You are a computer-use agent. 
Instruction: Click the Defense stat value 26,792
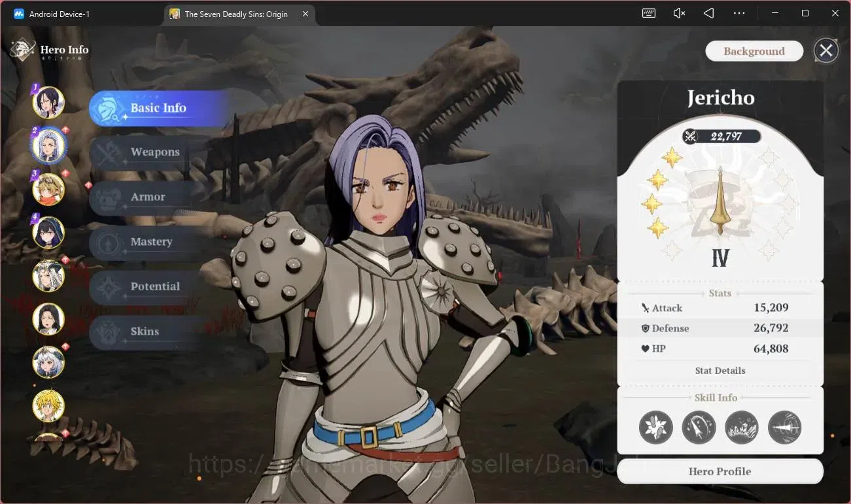771,328
